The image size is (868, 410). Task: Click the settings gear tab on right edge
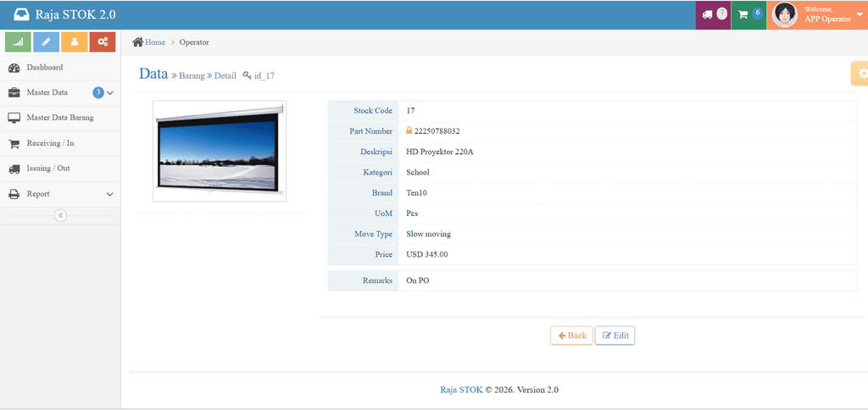(x=861, y=73)
